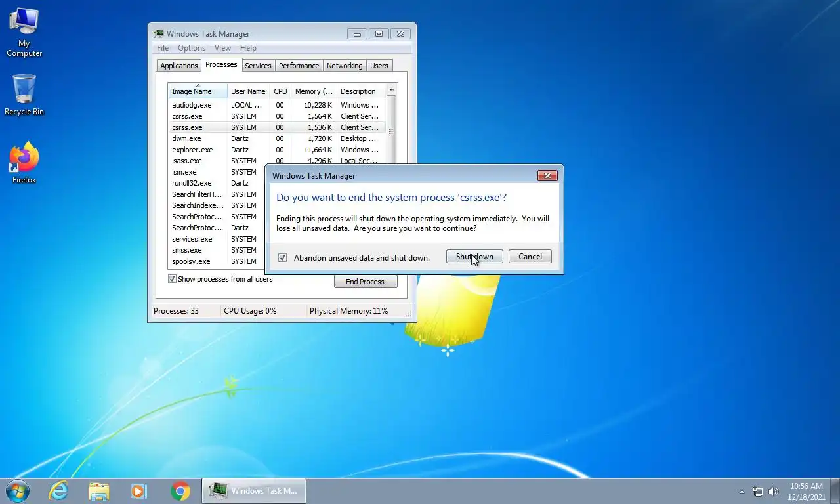Select the spoolsv.exe process

pyautogui.click(x=217, y=261)
